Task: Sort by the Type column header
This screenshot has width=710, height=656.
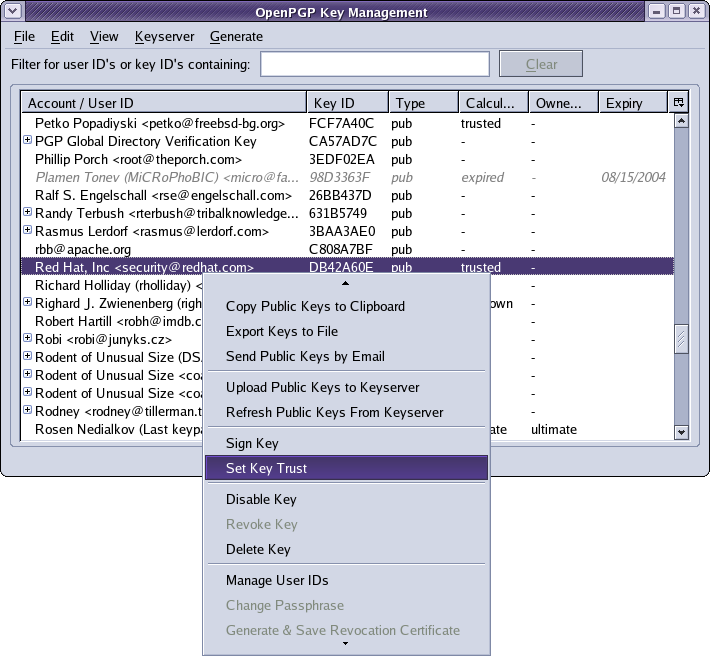Action: click(x=423, y=103)
